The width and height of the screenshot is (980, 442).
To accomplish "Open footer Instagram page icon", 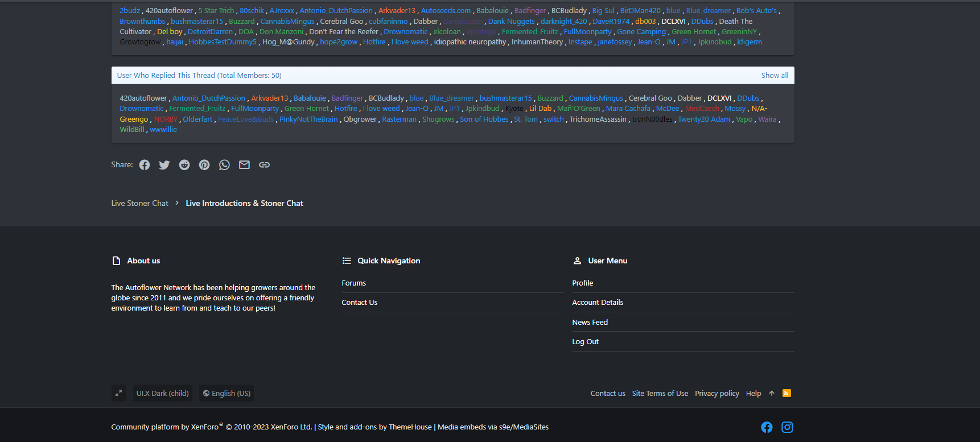I will coord(787,427).
